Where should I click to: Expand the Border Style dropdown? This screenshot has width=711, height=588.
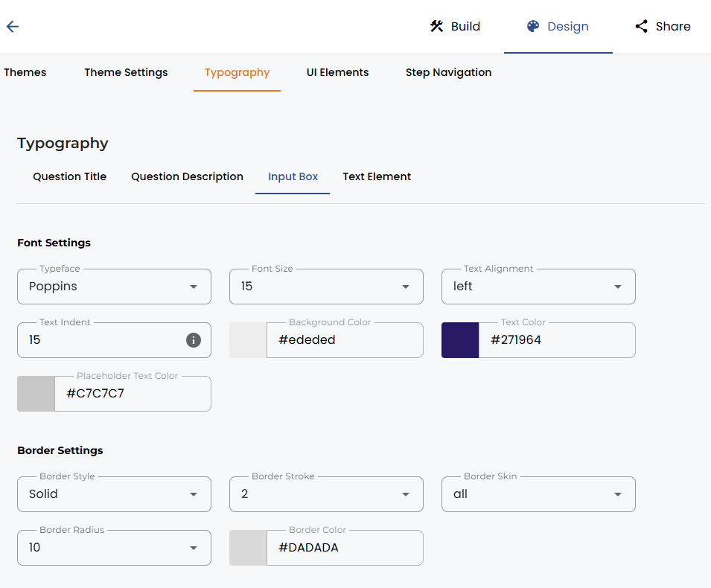114,494
